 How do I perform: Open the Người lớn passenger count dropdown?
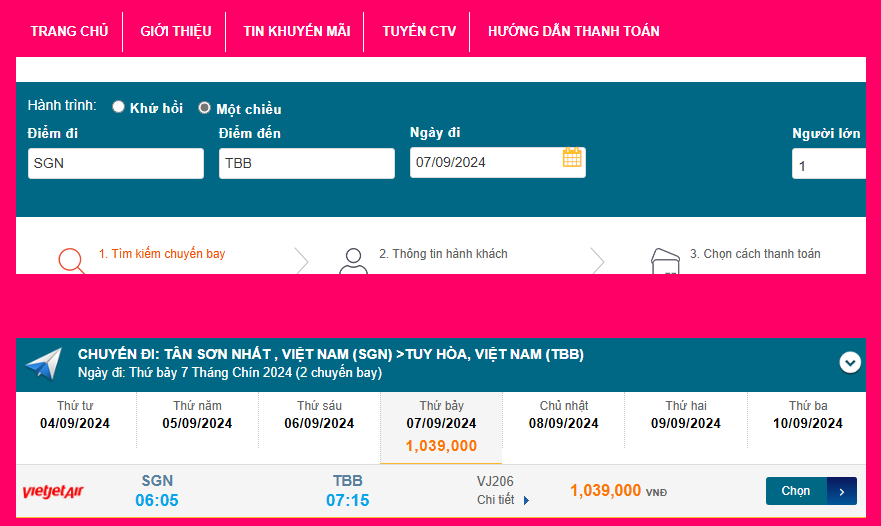coord(828,164)
